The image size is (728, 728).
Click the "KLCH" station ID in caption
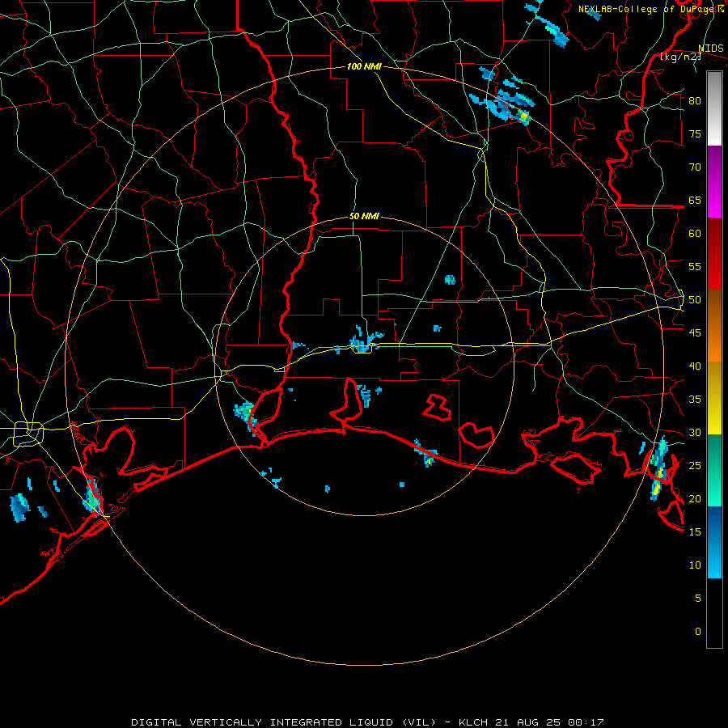[x=472, y=722]
